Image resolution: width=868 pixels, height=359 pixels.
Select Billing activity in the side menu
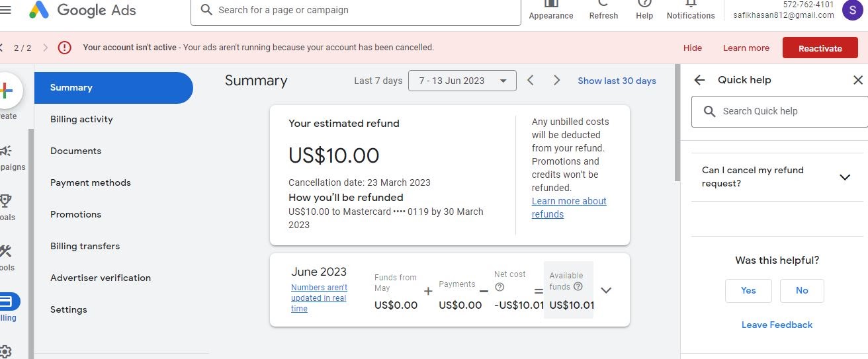pos(81,119)
